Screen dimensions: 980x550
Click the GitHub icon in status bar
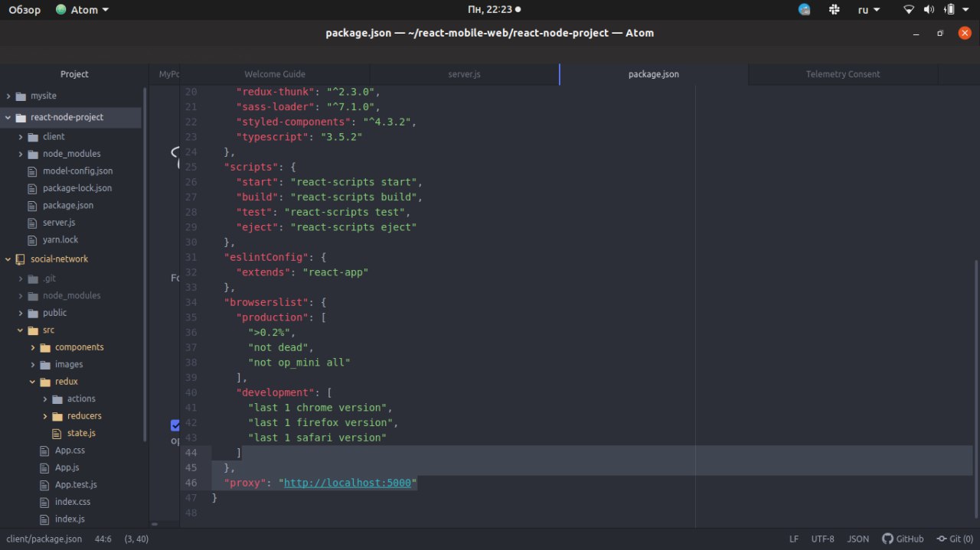887,539
